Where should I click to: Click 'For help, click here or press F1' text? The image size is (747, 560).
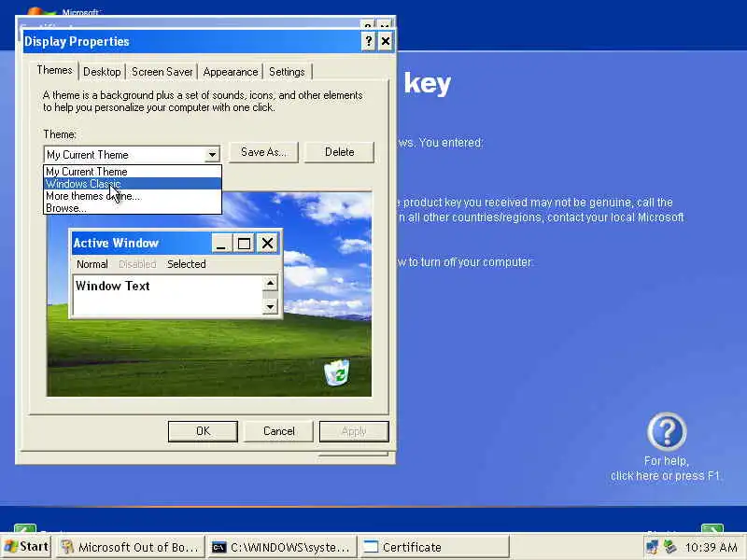click(x=666, y=469)
